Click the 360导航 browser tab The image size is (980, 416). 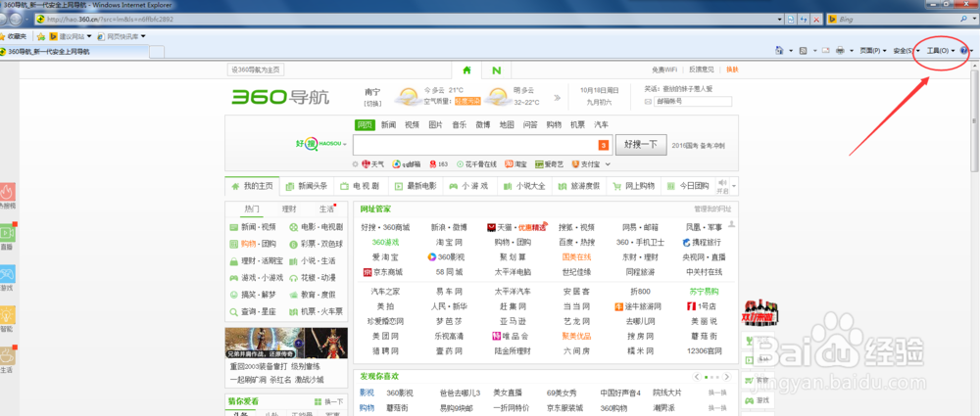pos(73,51)
